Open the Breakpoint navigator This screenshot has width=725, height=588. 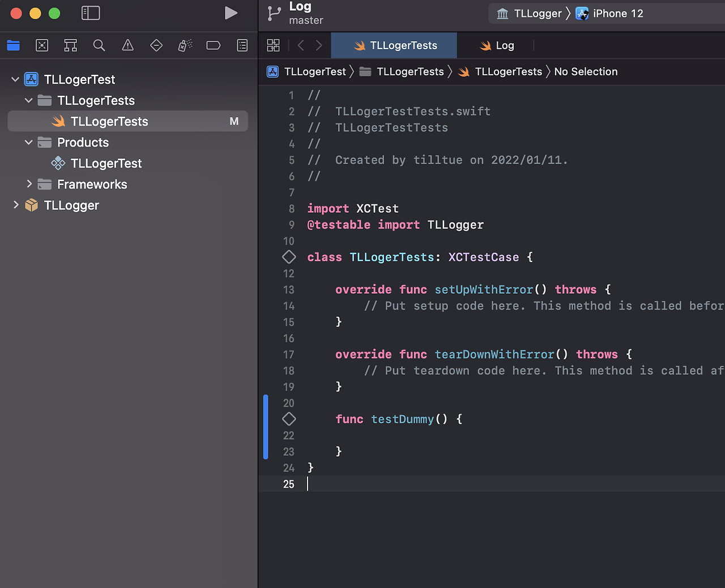click(214, 45)
